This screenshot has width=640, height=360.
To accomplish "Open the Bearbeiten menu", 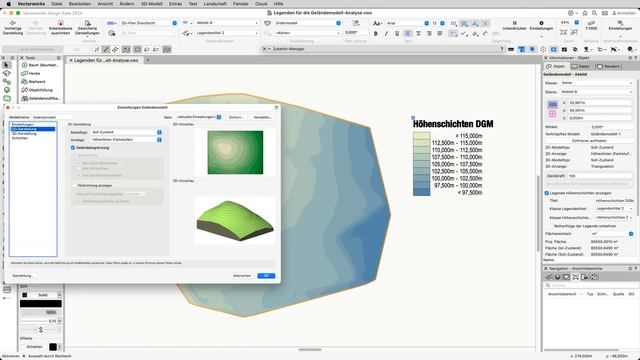I will point(80,4).
